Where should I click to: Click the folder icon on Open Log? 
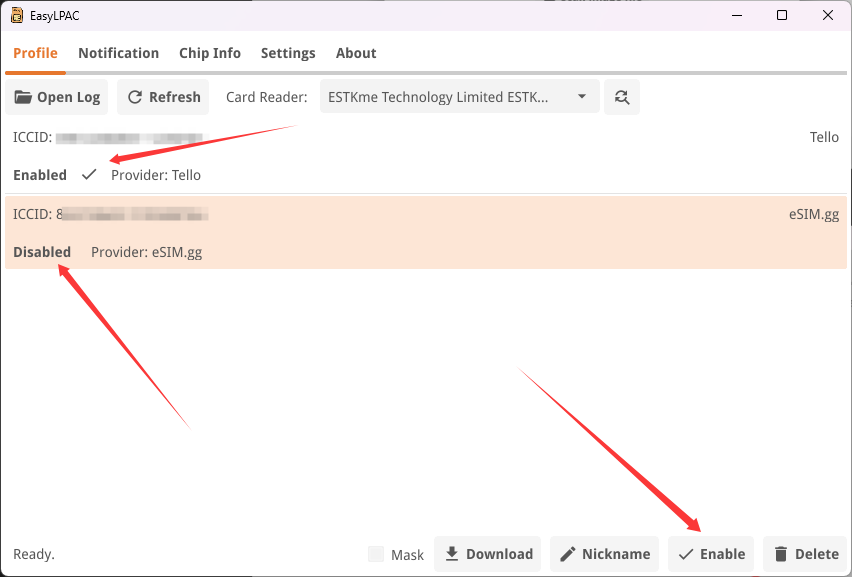(x=23, y=97)
